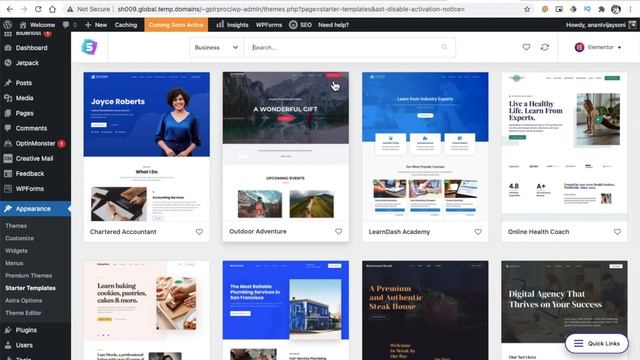Image resolution: width=640 pixels, height=360 pixels.
Task: Open browser extensions puzzle icon
Action: [x=601, y=9]
